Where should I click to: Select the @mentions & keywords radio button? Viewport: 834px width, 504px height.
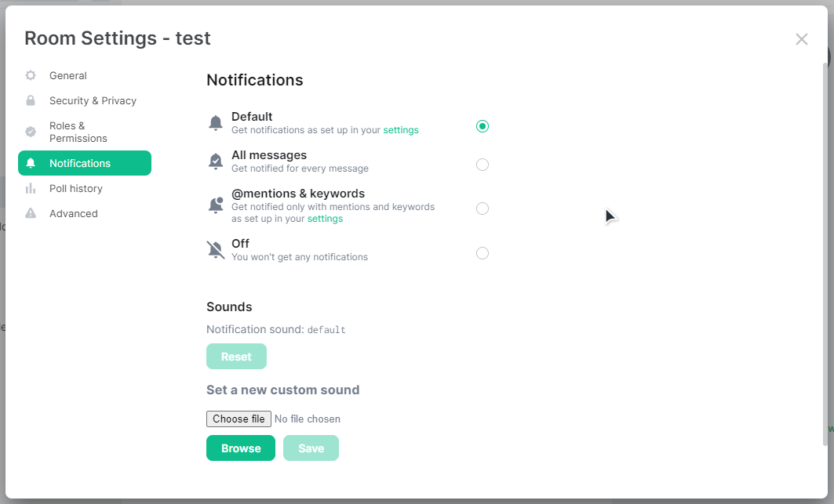pos(483,208)
